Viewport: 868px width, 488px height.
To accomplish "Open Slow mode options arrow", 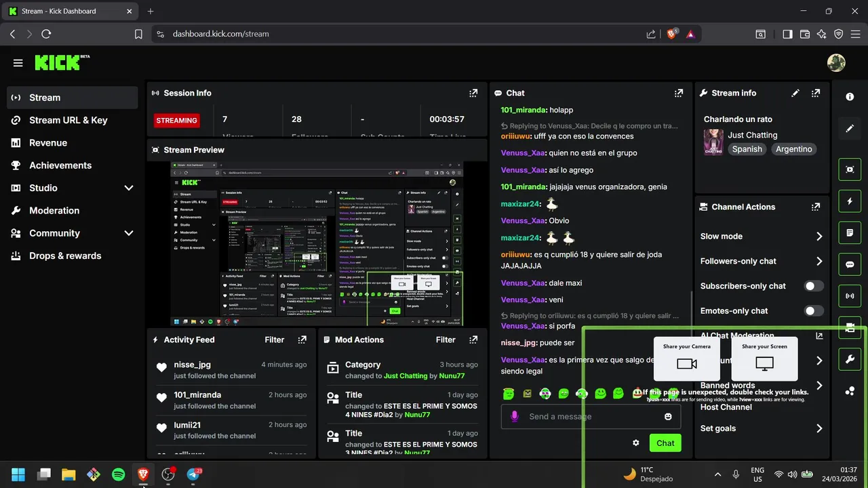I will (x=819, y=237).
